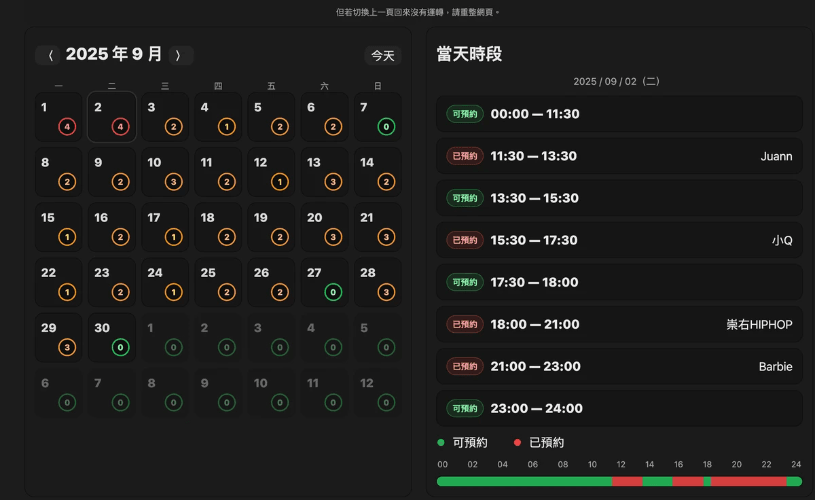
Task: Go to previous month with left chevron
Action: click(x=51, y=56)
